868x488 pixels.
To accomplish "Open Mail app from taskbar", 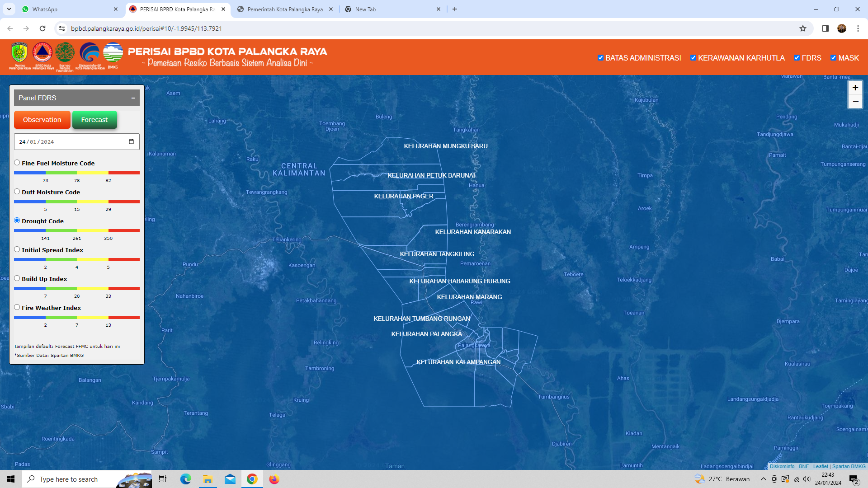I will 230,479.
